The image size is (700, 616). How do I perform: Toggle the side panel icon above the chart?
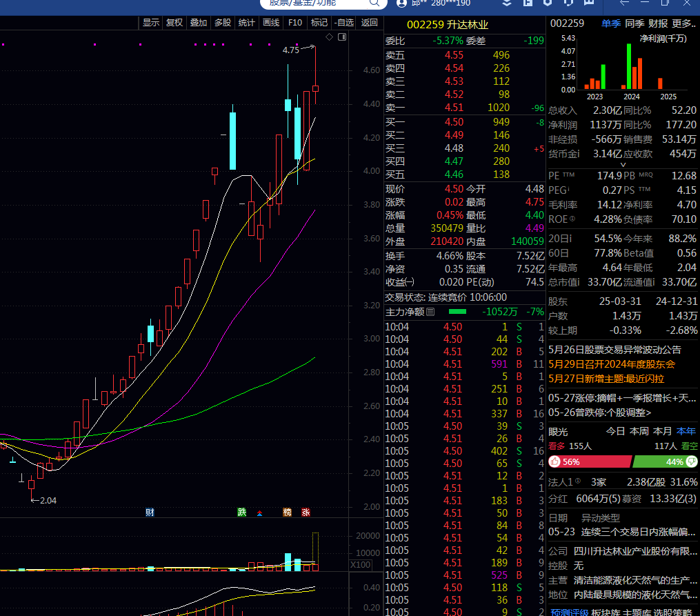coord(342,37)
